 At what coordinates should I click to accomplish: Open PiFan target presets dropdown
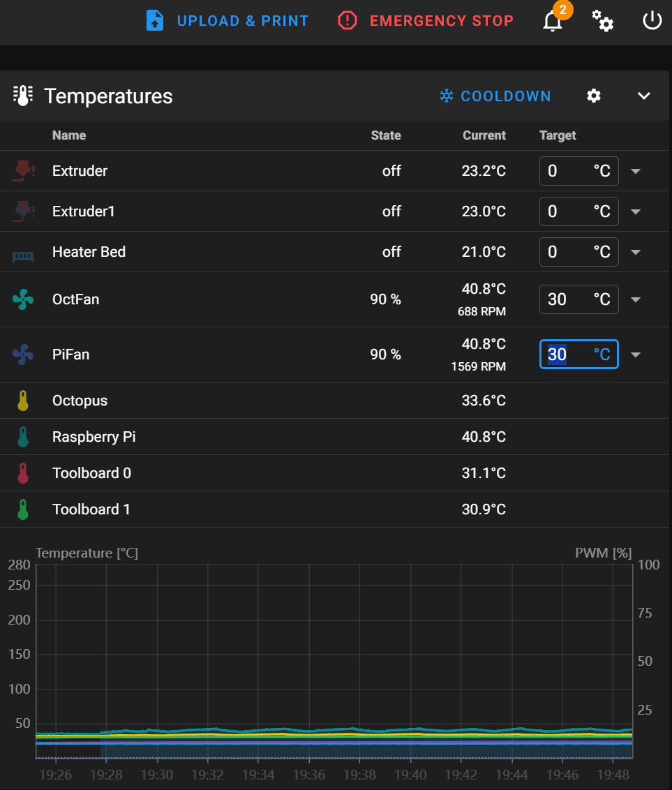(636, 355)
